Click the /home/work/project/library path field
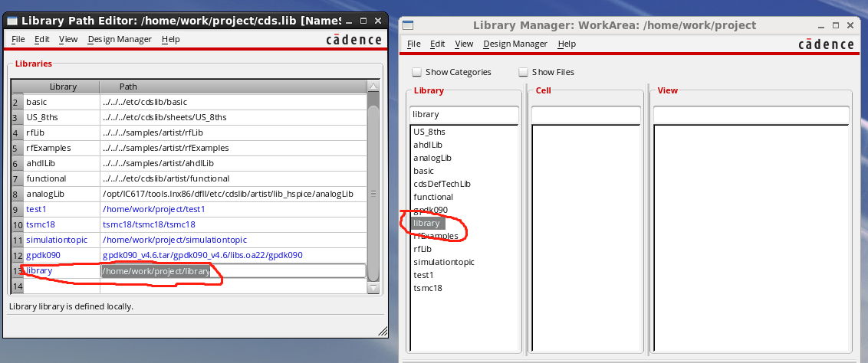Viewport: 868px width, 363px height. coord(233,271)
